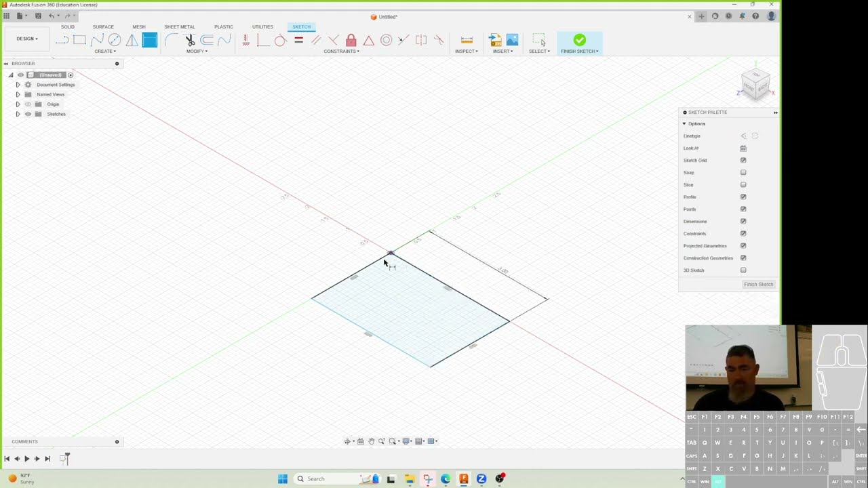868x488 pixels.
Task: Select the highlighted blue Create Sketch icon
Action: pos(150,40)
